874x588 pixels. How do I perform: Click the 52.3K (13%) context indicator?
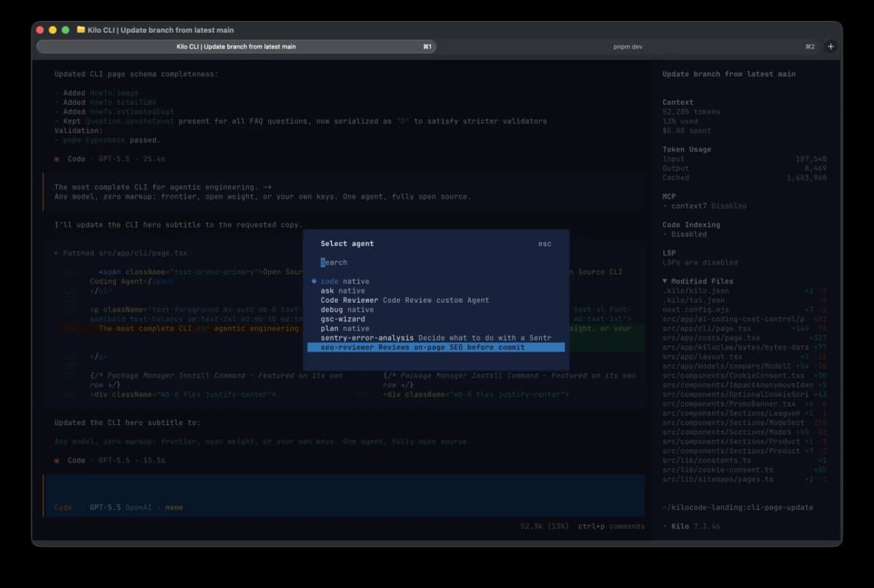[546, 526]
